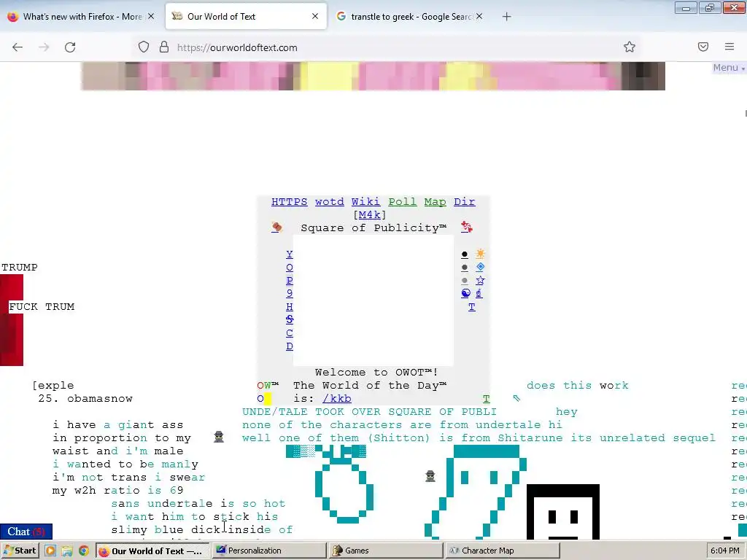Viewport: 747px width, 560px height.
Task: Switch to the Personalization taskbar window
Action: (268, 551)
